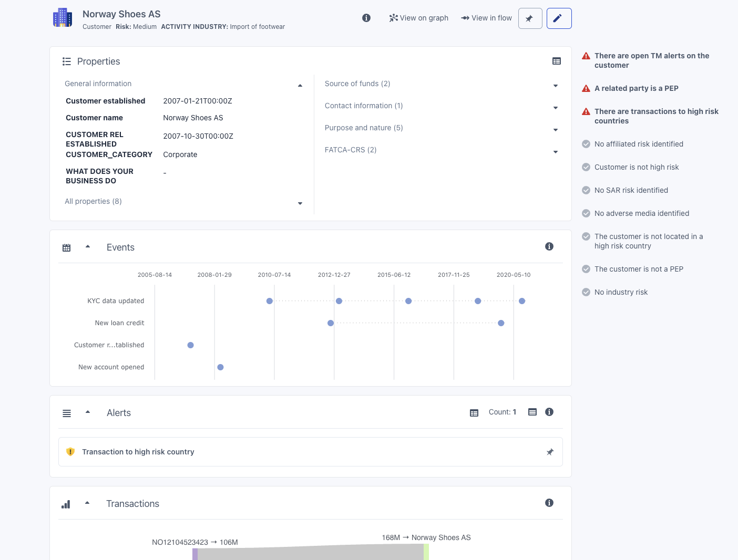This screenshot has width=738, height=560.
Task: Open the customer info icon in header
Action: [366, 18]
